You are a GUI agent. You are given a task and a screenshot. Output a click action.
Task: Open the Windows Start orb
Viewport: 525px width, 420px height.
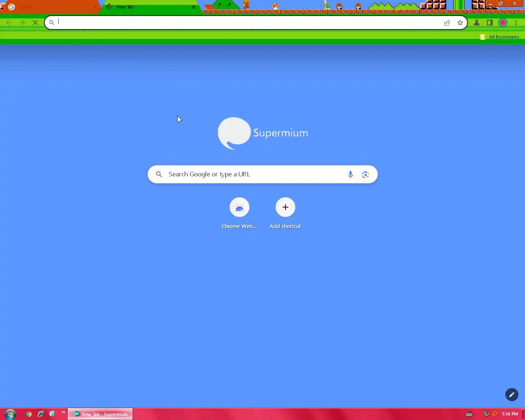click(10, 414)
